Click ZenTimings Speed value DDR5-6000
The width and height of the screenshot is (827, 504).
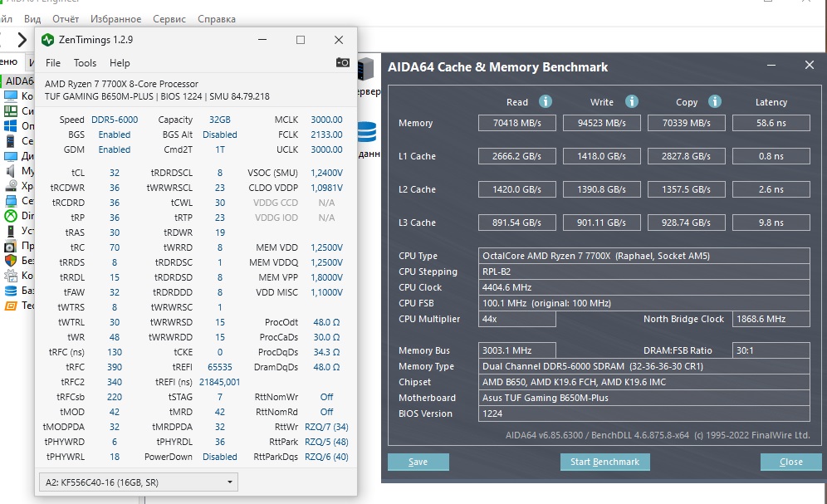(x=115, y=120)
